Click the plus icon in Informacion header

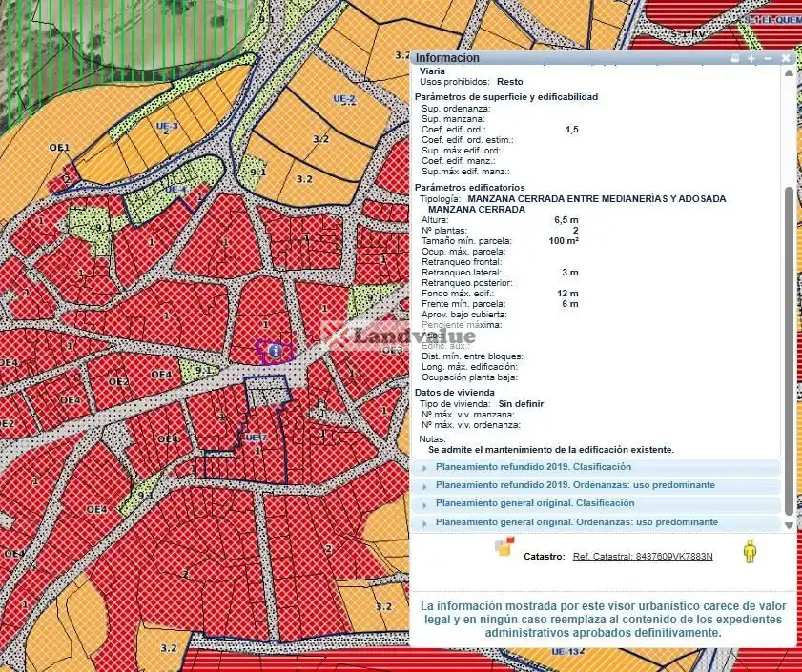coord(751,59)
